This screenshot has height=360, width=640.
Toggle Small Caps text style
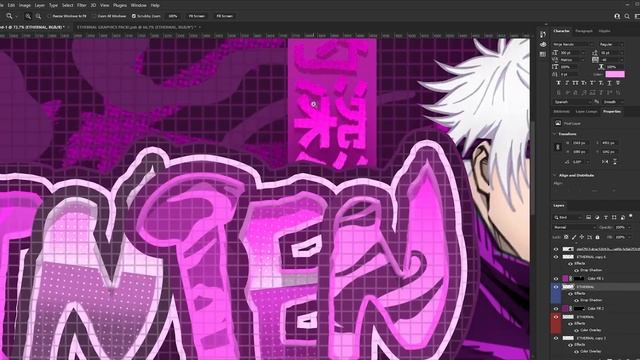584,83
